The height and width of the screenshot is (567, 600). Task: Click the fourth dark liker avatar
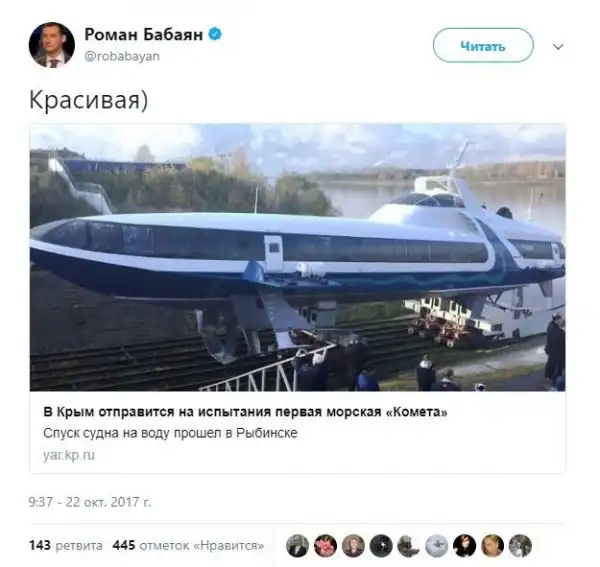[x=381, y=546]
